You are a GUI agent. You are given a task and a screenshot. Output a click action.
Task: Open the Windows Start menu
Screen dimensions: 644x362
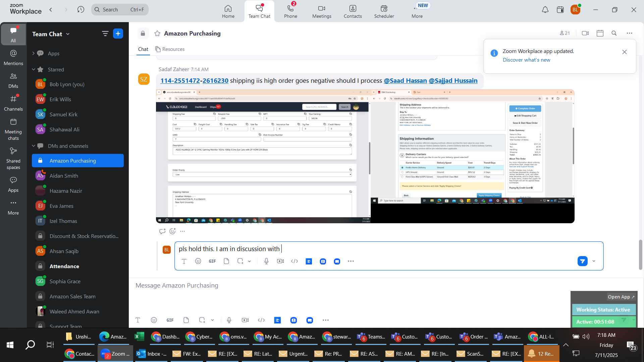10,345
